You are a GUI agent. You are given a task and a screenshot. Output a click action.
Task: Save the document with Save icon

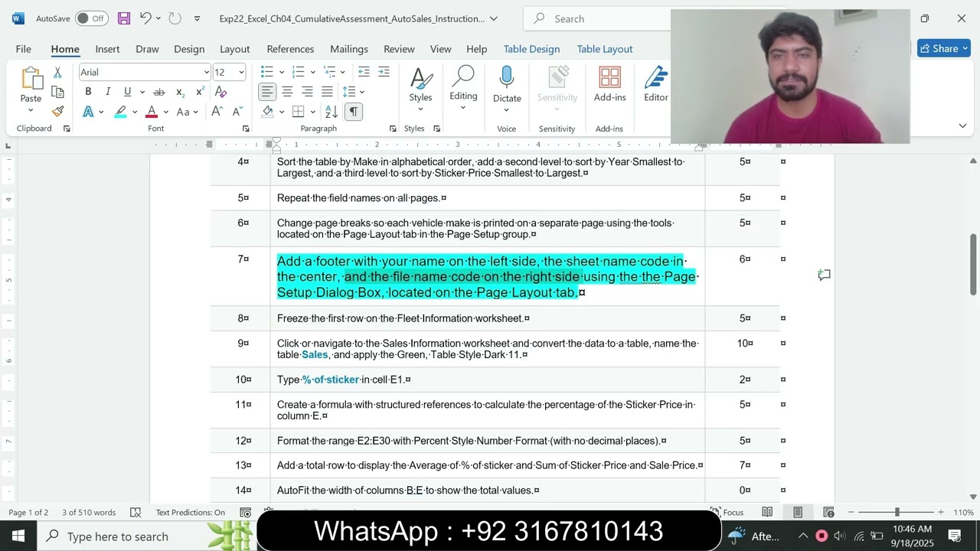point(124,18)
